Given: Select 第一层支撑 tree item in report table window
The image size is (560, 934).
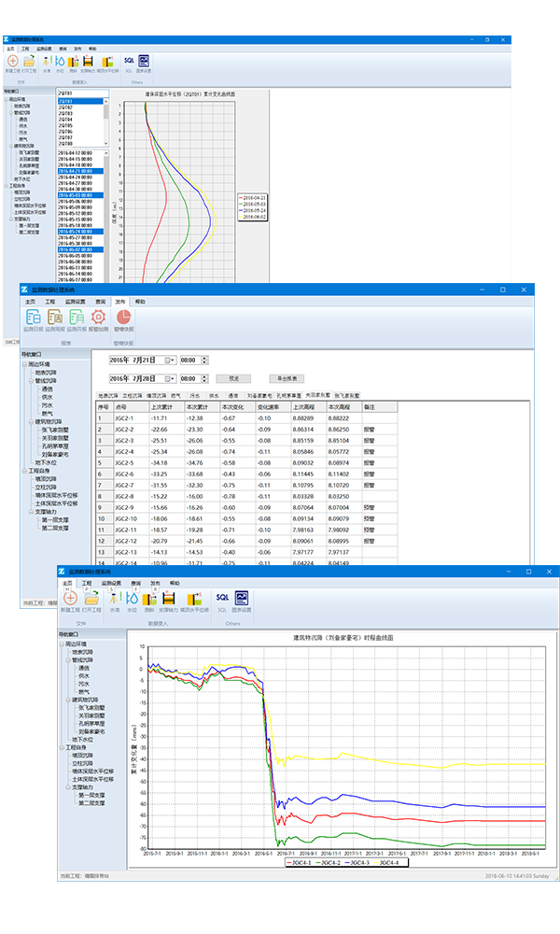Looking at the screenshot, I should tap(55, 520).
